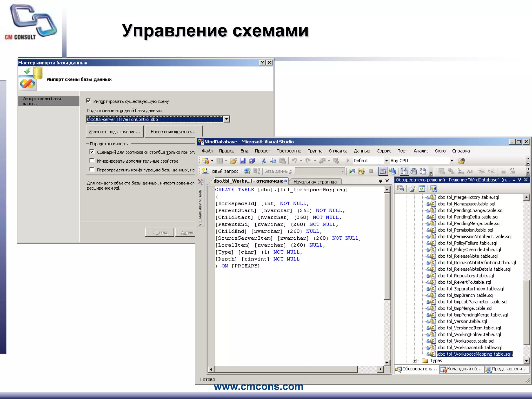Click the Solution Explorer vertical scrollbar thumb
Image resolution: width=532 pixels, height=399 pixels.
(526, 313)
